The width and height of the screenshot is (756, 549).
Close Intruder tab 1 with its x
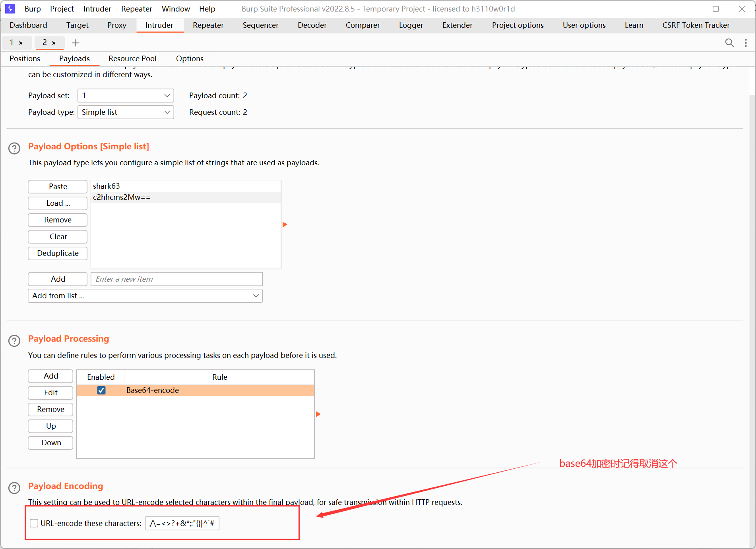(x=21, y=43)
